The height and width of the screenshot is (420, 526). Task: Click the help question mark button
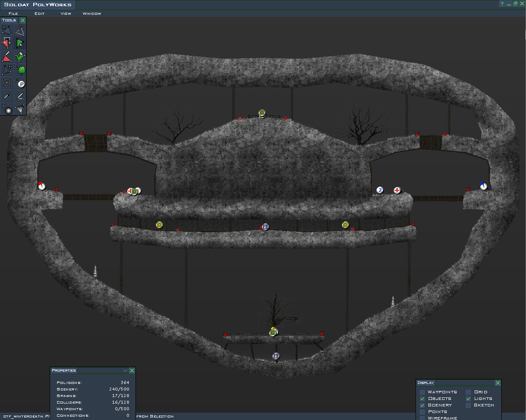click(502, 4)
